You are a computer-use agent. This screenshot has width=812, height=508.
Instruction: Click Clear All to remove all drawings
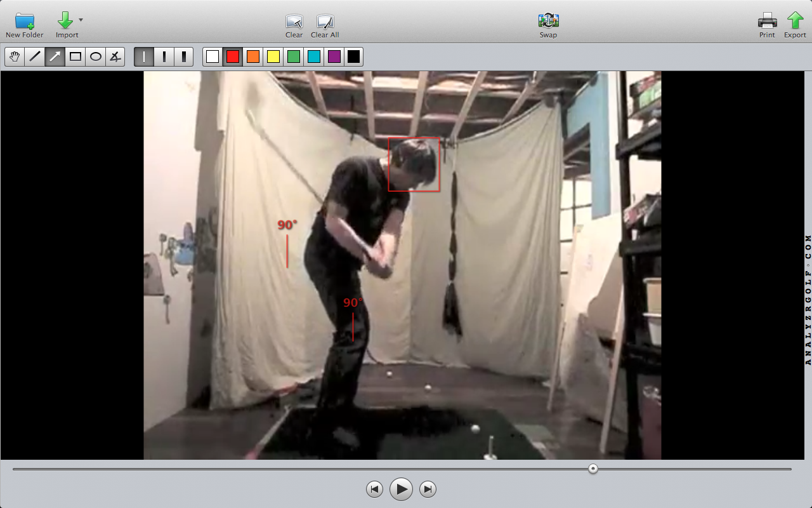pos(325,22)
